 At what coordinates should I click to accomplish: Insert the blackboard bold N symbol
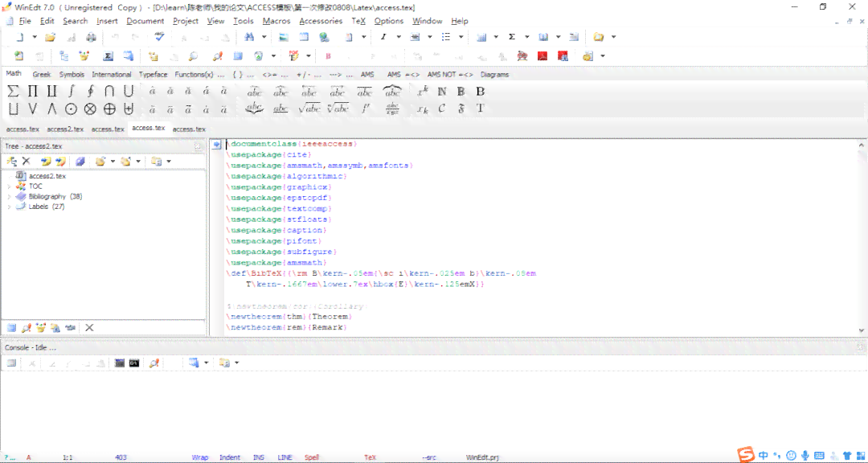pyautogui.click(x=442, y=92)
